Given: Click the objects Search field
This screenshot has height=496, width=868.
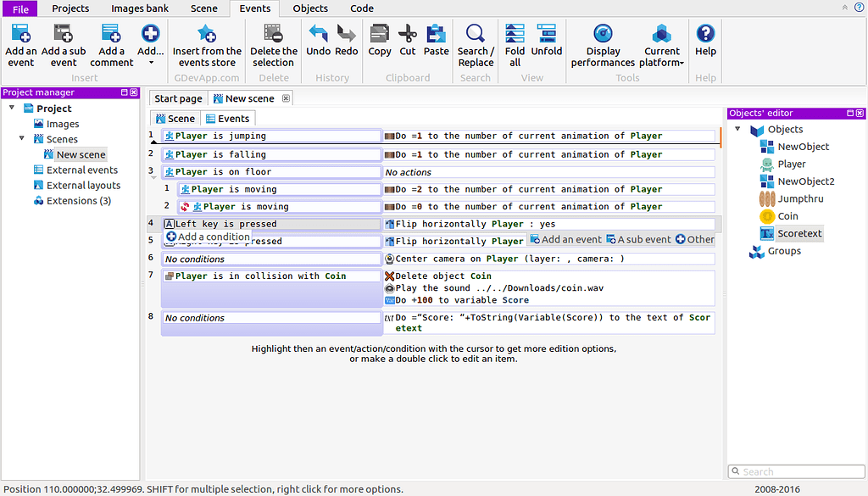Looking at the screenshot, I should 796,471.
